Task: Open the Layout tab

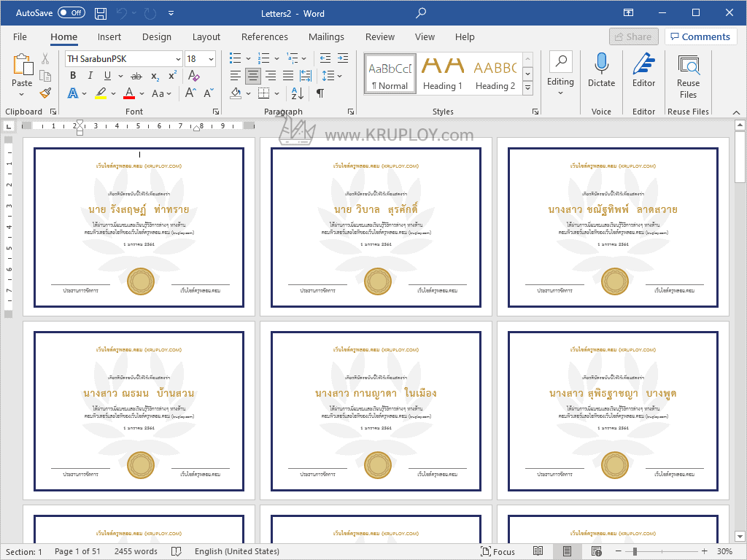Action: [x=206, y=36]
